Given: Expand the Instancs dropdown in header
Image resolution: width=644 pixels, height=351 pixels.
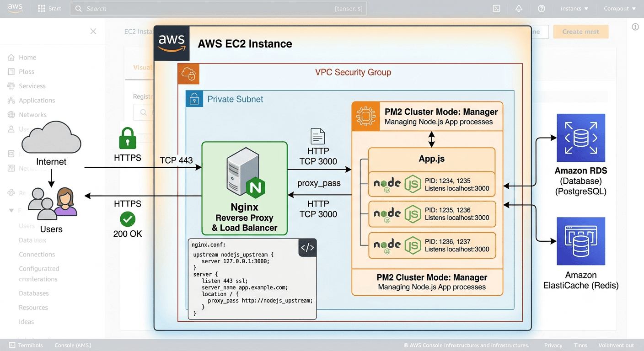Looking at the screenshot, I should (x=574, y=9).
